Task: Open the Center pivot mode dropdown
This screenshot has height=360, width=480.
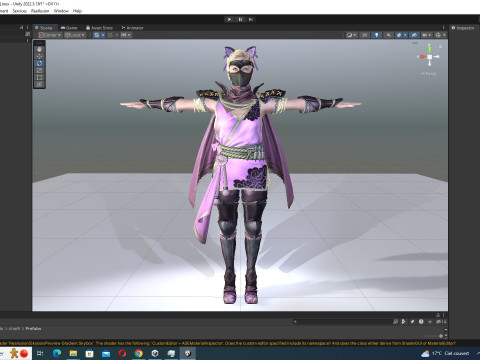Action: [50, 35]
